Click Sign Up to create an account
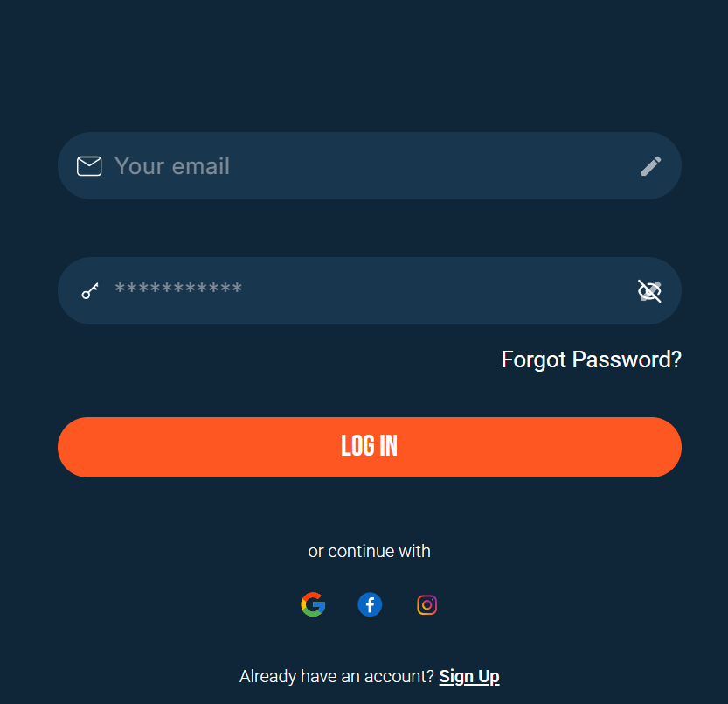The width and height of the screenshot is (728, 704). [469, 675]
